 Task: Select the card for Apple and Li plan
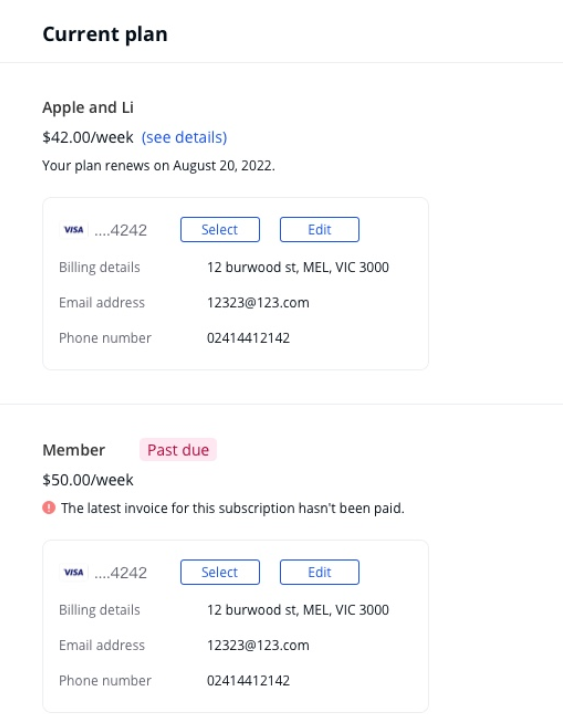pyautogui.click(x=220, y=229)
